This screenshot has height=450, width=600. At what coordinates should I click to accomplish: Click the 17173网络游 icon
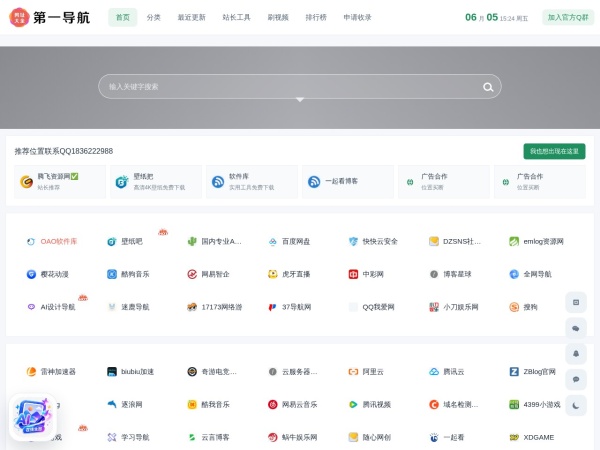(x=192, y=307)
